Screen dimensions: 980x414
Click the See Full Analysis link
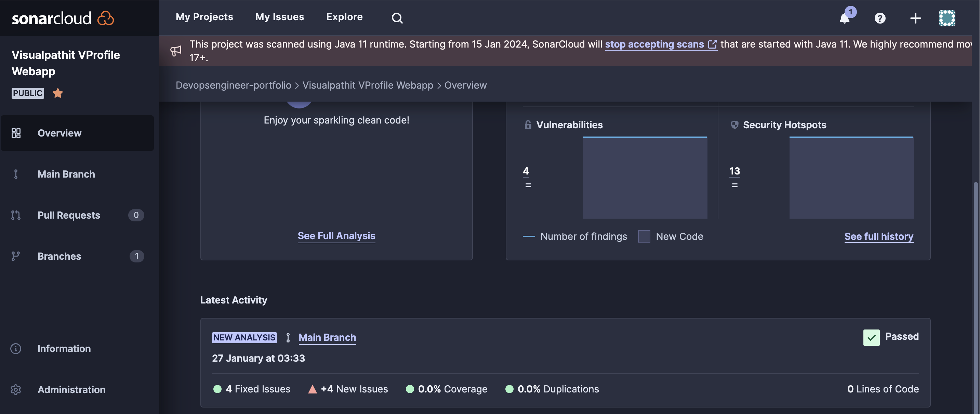(336, 236)
